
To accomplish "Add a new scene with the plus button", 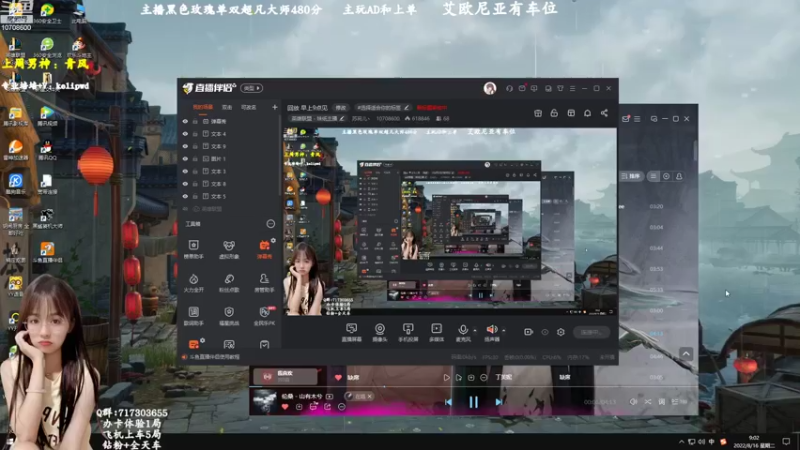I will click(x=274, y=107).
